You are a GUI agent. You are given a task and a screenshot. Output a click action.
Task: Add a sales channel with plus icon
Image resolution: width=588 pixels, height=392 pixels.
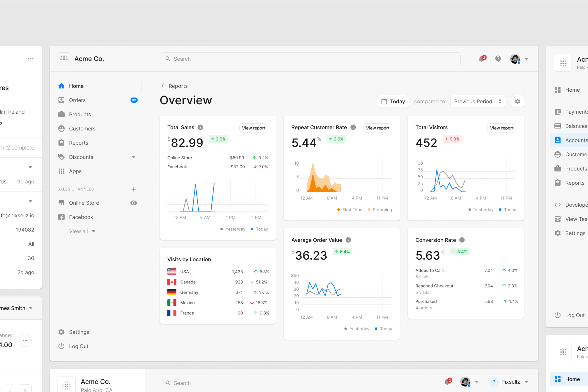coord(134,189)
